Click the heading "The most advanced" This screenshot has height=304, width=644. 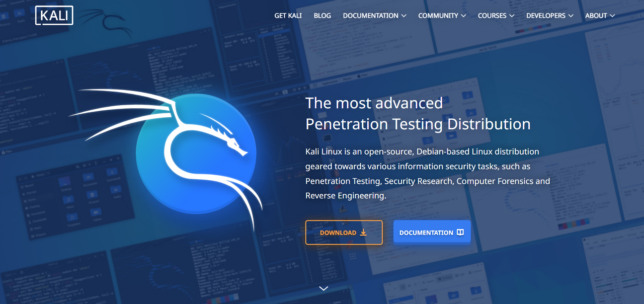pos(374,103)
